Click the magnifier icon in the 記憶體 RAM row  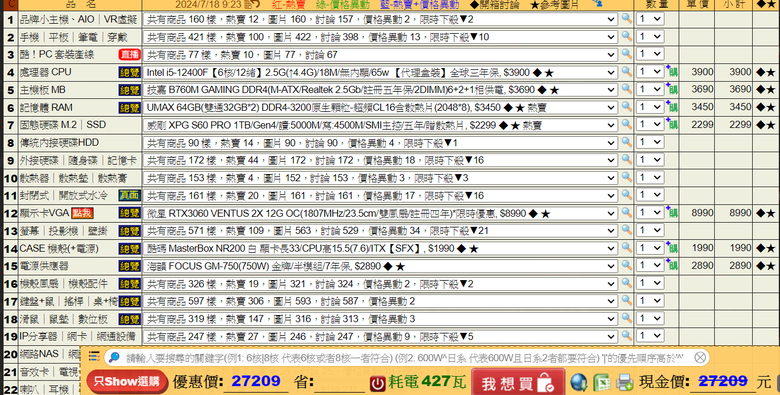point(626,107)
